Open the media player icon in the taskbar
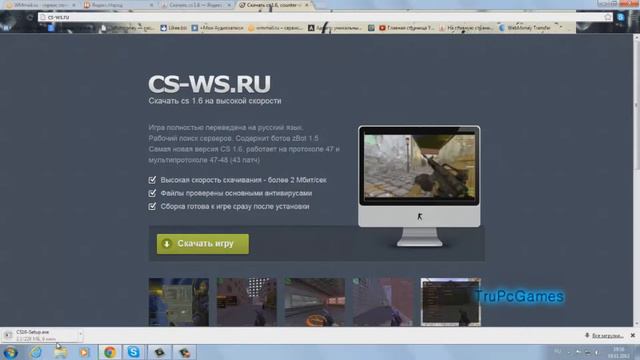This screenshot has width=640, height=360. coord(84,352)
